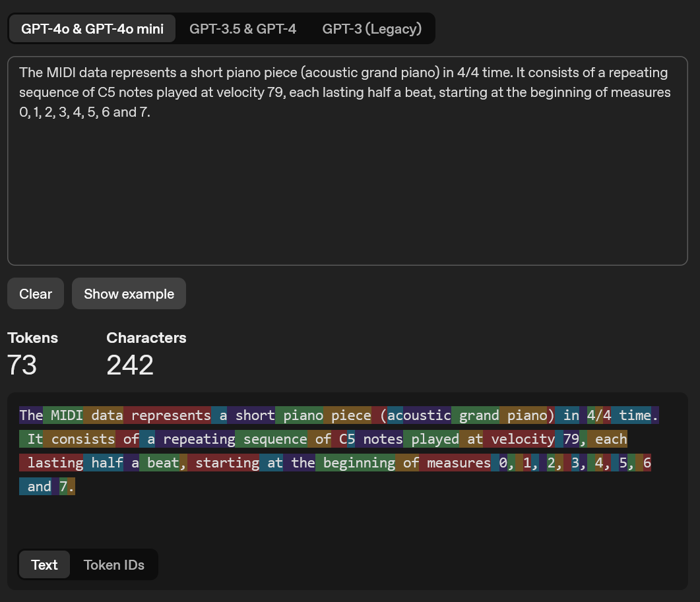
Task: Click the character count showing 242
Action: [x=129, y=365]
